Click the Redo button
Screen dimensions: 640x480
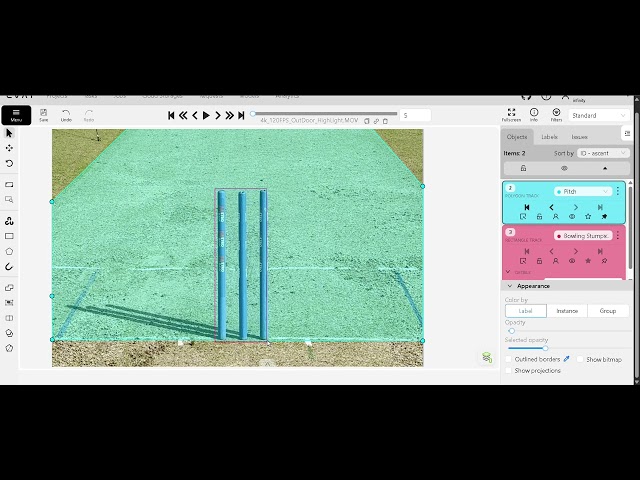89,115
